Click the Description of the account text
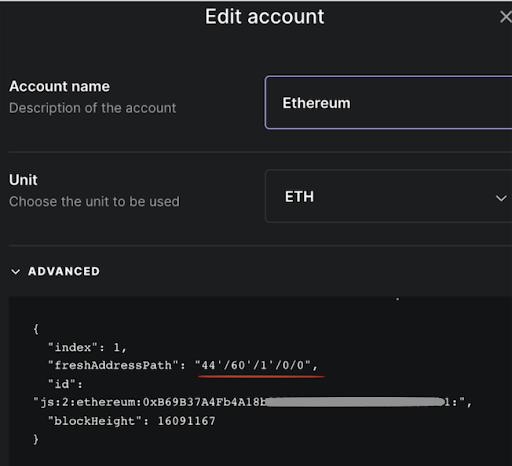The width and height of the screenshot is (512, 466). click(x=93, y=108)
